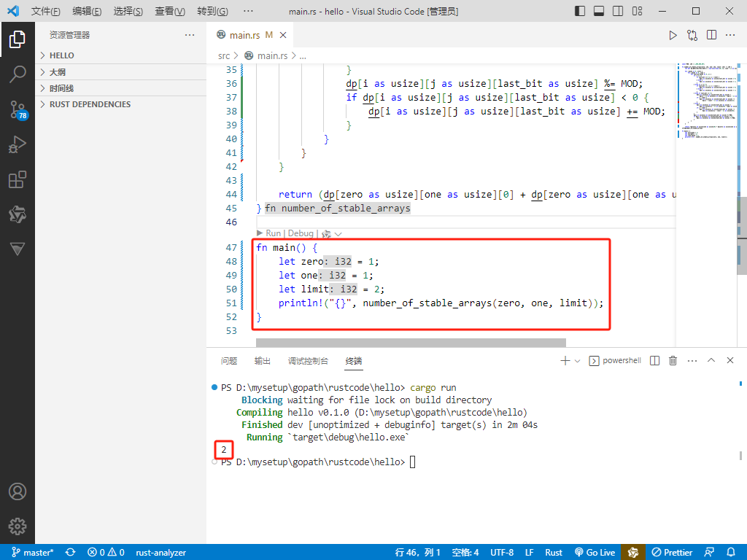Change LF end of line sequence
The image size is (747, 560).
(x=530, y=553)
